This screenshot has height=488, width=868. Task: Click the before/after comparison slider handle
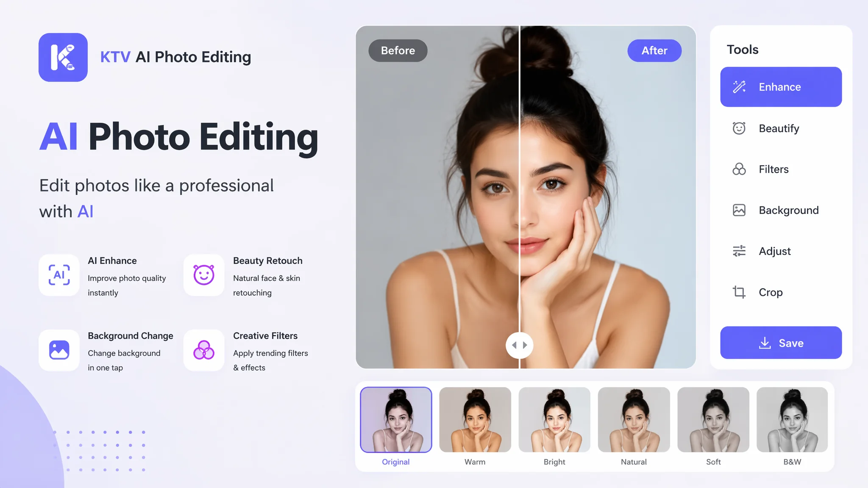coord(519,345)
